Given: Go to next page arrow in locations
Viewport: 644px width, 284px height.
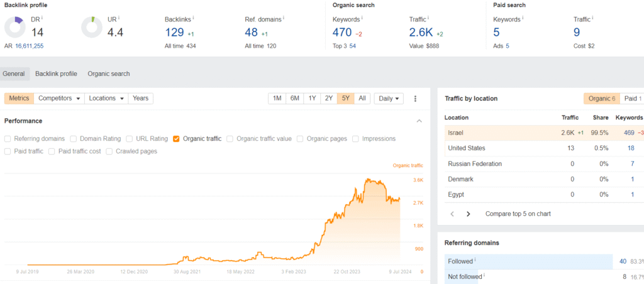Looking at the screenshot, I should click(468, 214).
